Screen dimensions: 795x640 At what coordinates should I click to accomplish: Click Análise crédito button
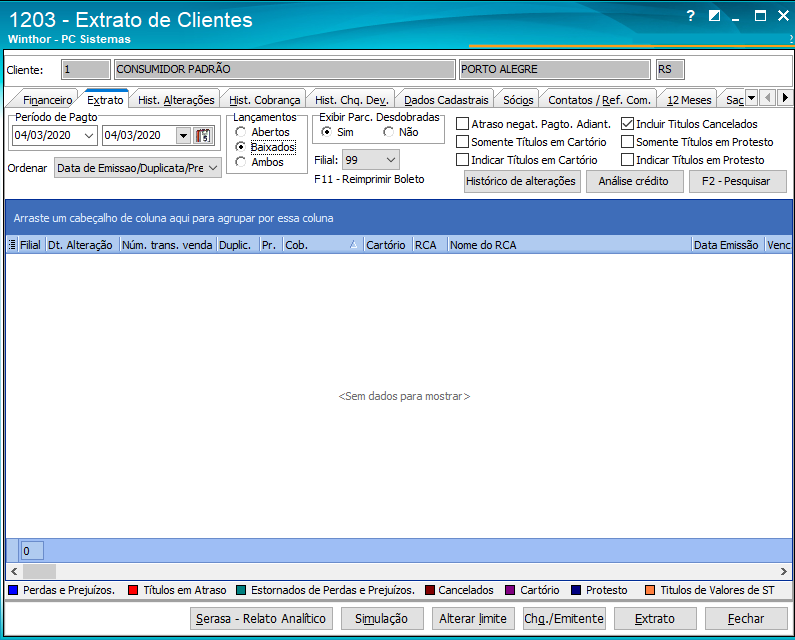[634, 181]
